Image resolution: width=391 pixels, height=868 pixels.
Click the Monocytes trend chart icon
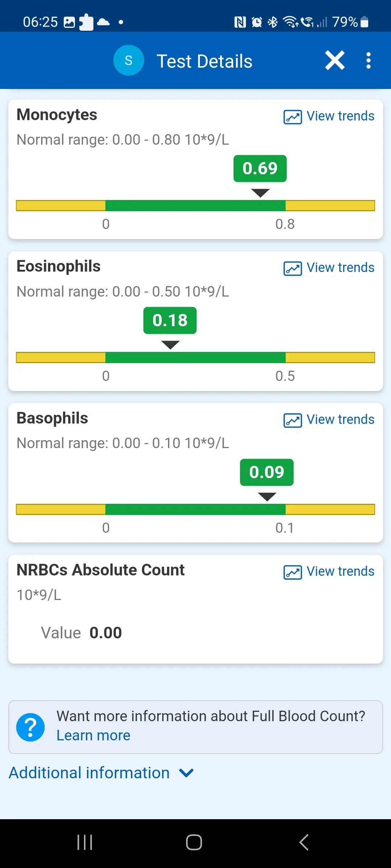pyautogui.click(x=293, y=117)
